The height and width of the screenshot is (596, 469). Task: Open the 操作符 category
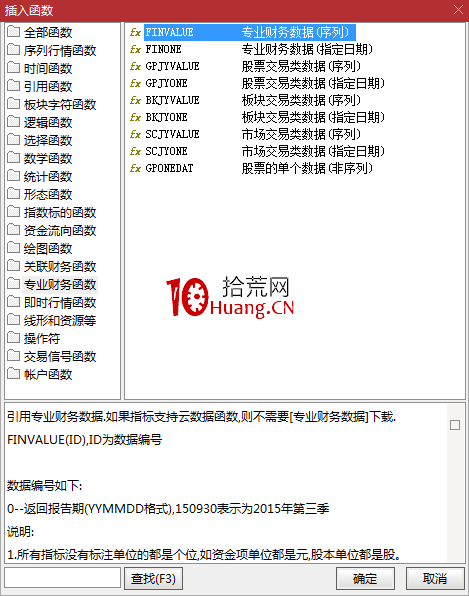42,339
